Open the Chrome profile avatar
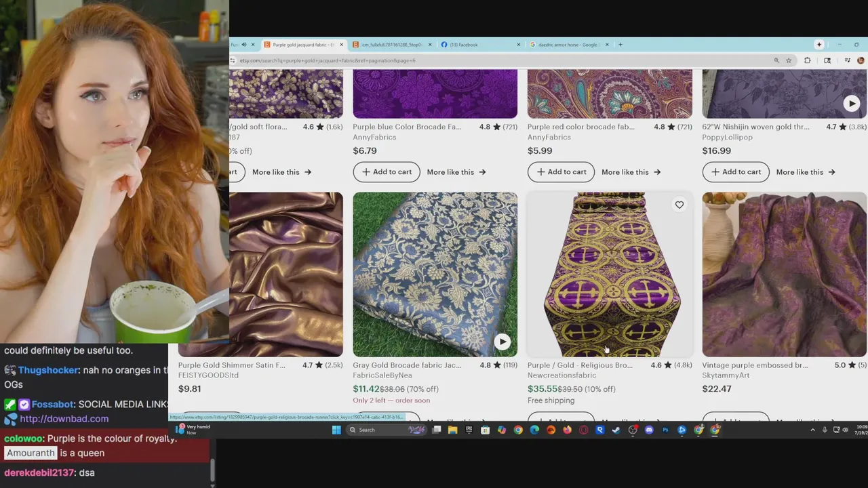 tap(861, 60)
